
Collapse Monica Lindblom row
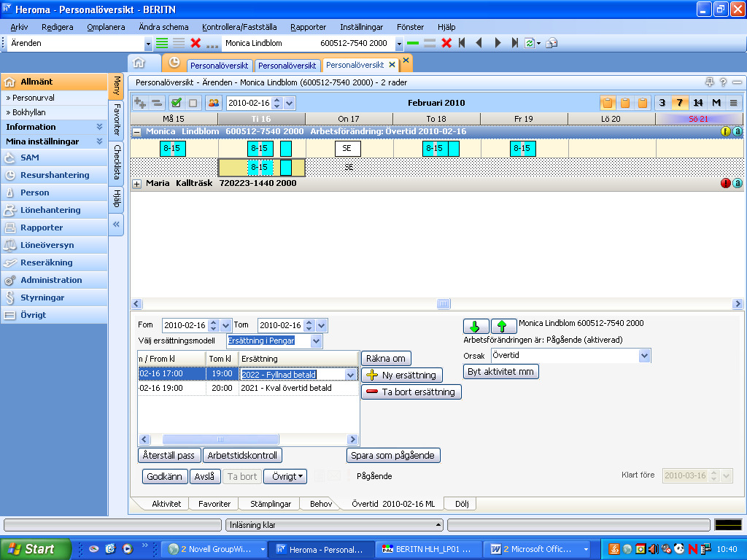[x=136, y=133]
